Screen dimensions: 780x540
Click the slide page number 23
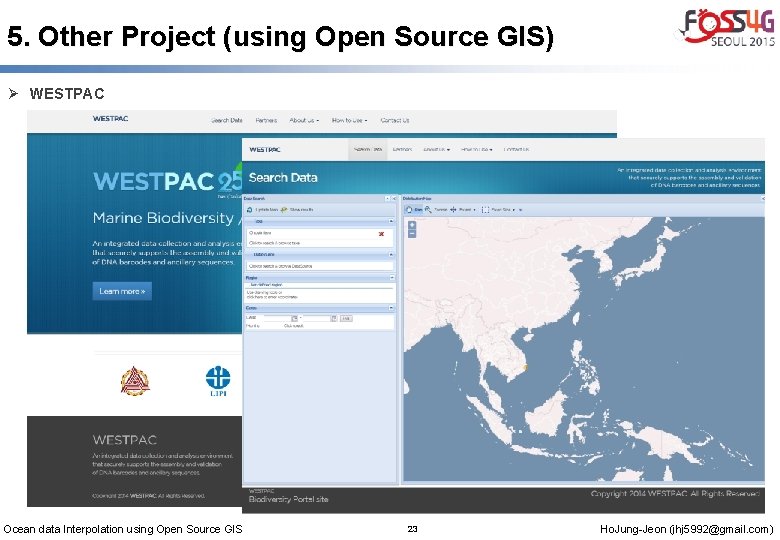pyautogui.click(x=412, y=529)
